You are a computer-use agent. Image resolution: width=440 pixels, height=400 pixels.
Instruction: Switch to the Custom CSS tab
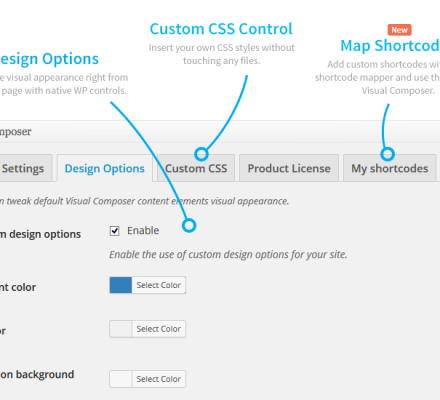pos(196,168)
